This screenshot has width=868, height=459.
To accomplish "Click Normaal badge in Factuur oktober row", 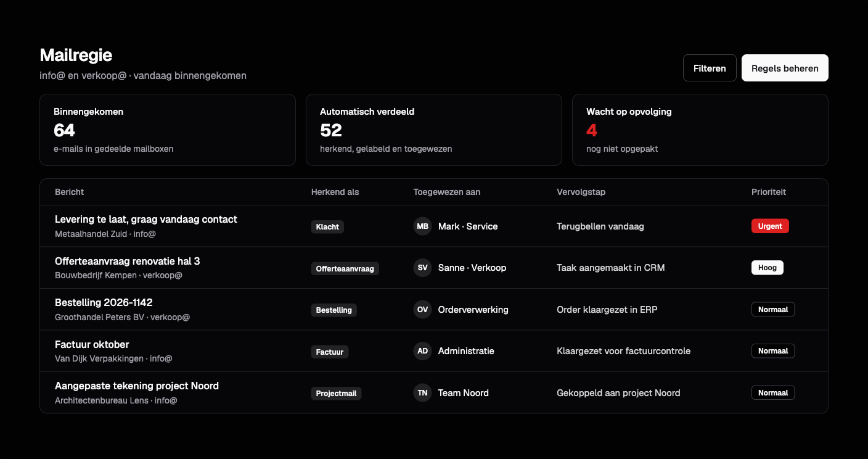I will [773, 351].
